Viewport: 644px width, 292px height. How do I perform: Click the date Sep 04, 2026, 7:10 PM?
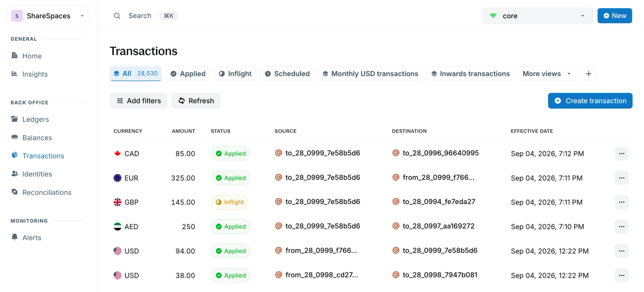547,227
